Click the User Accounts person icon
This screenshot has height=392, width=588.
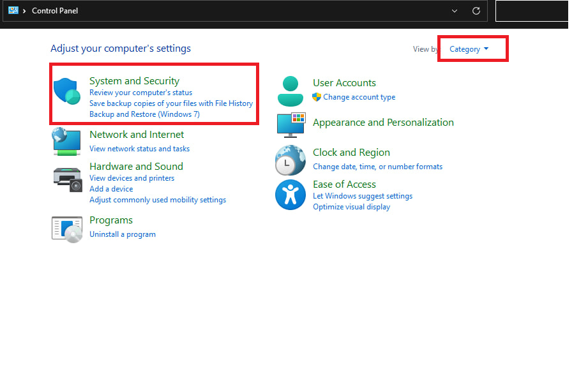point(290,91)
